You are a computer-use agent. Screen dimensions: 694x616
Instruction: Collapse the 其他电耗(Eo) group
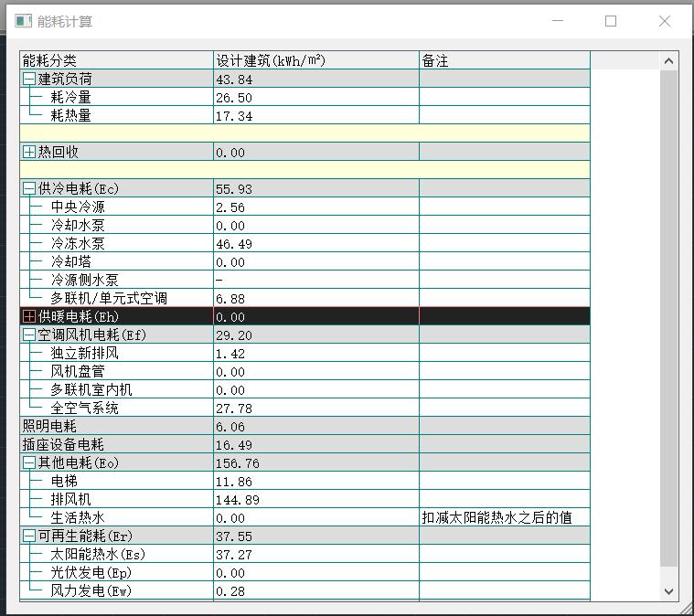29,463
